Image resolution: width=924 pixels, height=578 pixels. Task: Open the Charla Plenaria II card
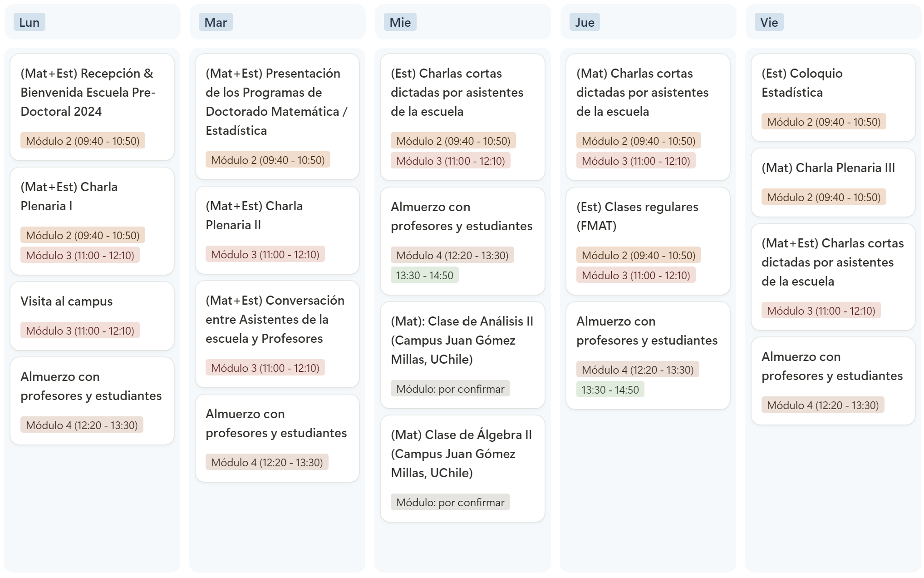coord(277,230)
